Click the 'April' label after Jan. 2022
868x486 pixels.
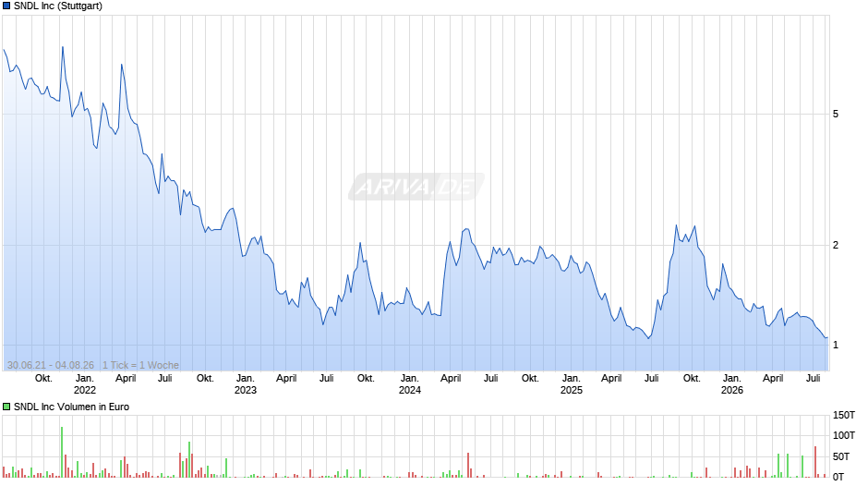[x=126, y=379]
